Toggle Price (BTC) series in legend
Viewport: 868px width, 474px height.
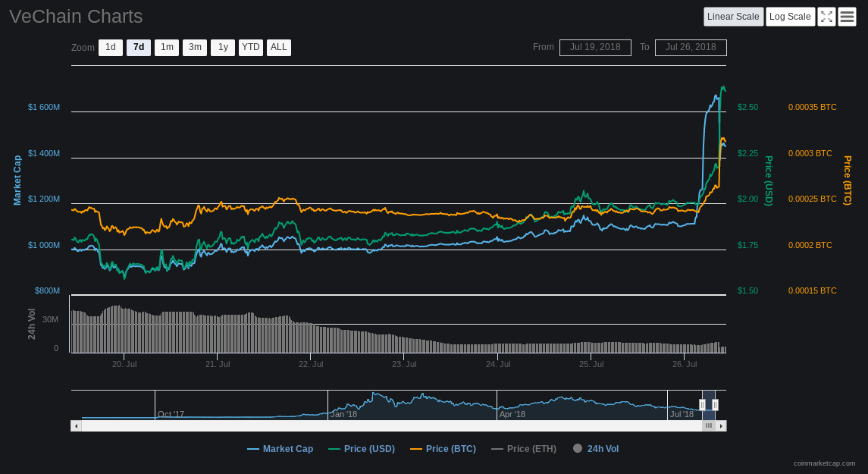tap(443, 449)
